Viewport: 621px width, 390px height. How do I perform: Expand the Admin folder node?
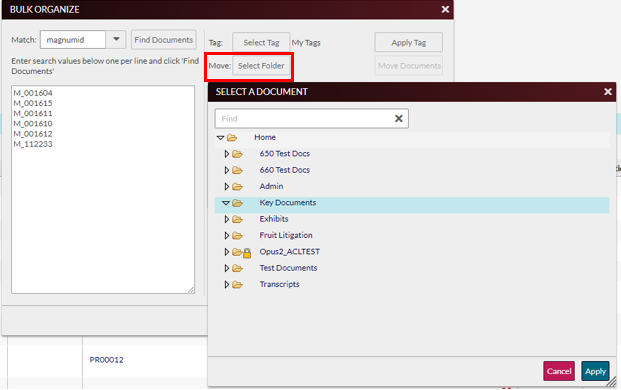click(227, 186)
